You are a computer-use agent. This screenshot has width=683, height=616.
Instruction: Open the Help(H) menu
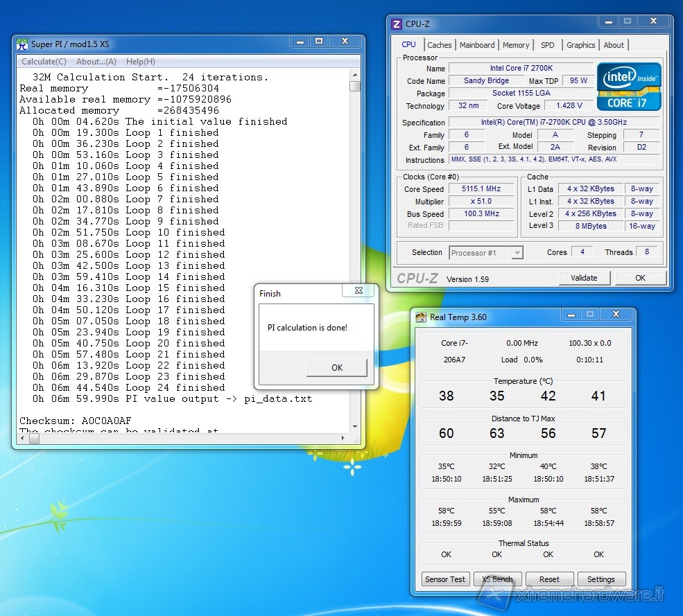(140, 62)
